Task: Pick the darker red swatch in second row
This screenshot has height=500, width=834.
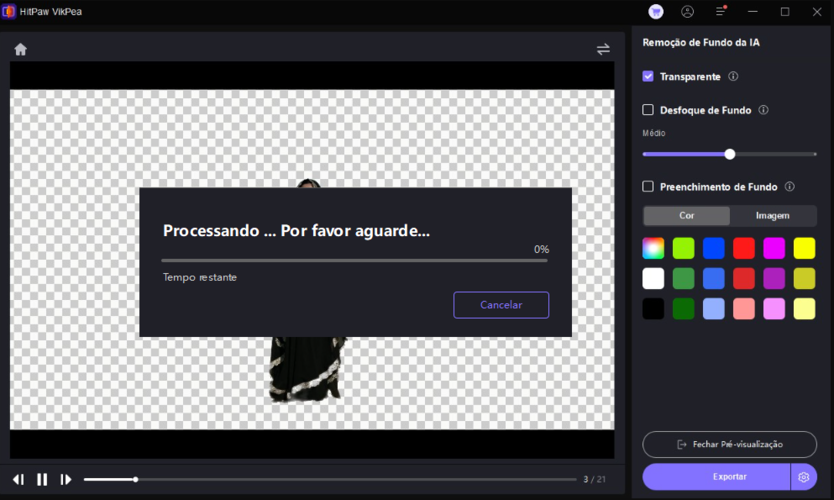Action: pos(744,279)
